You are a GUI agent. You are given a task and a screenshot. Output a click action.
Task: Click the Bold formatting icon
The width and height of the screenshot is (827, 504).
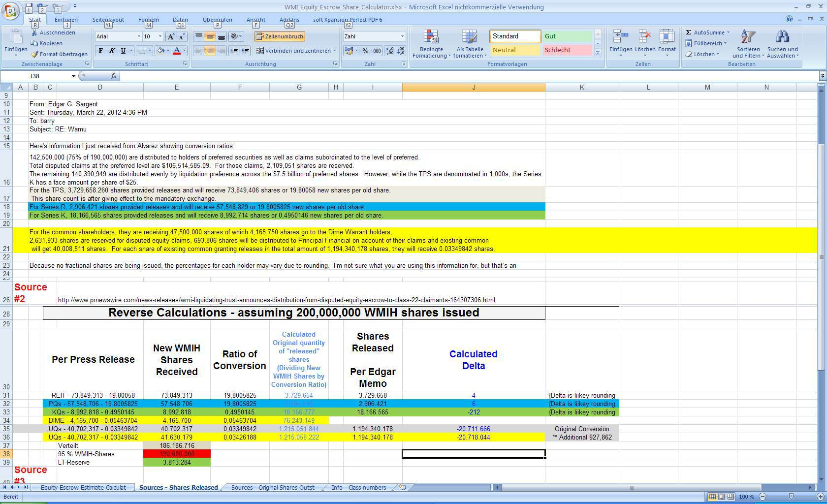point(101,51)
